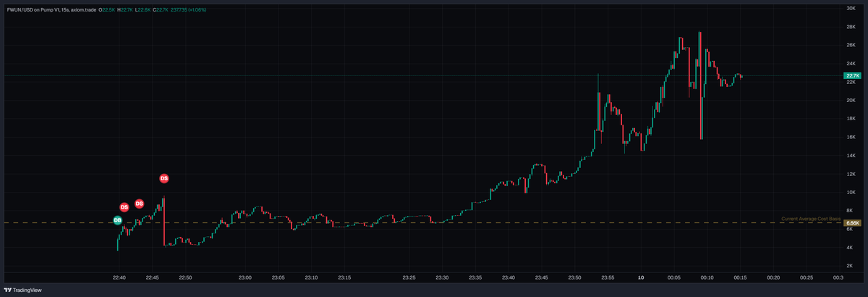Click the 8K price axis label
Viewport: 868px width, 297px height.
(851, 211)
